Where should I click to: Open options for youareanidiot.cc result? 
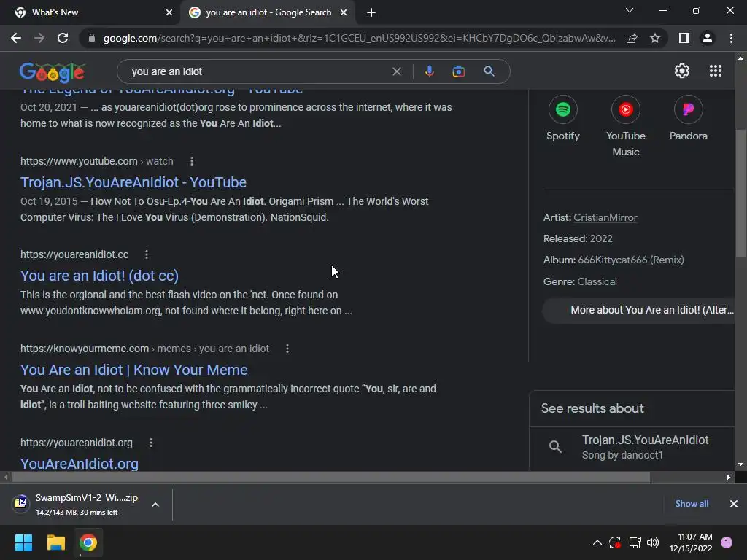pos(146,254)
